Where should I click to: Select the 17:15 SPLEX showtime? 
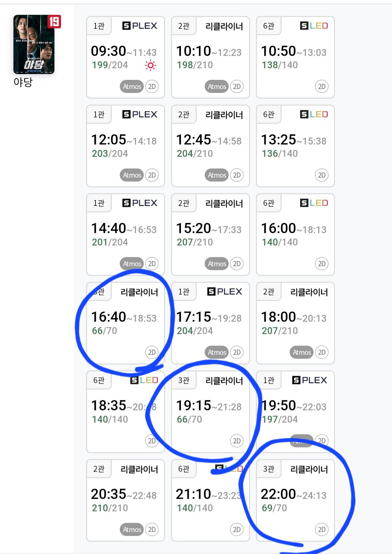point(211,323)
